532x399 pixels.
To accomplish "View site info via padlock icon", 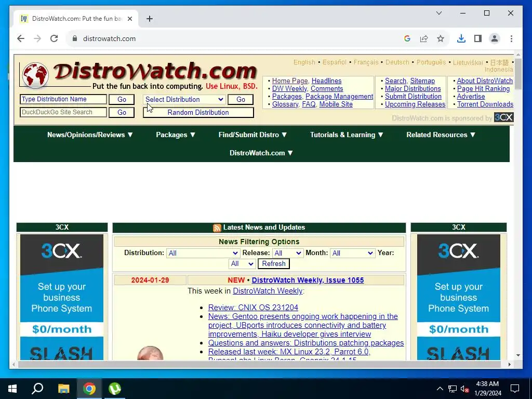I will (75, 38).
